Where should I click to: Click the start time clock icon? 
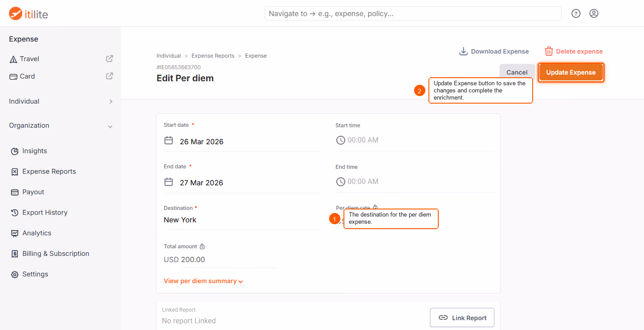[x=341, y=140]
